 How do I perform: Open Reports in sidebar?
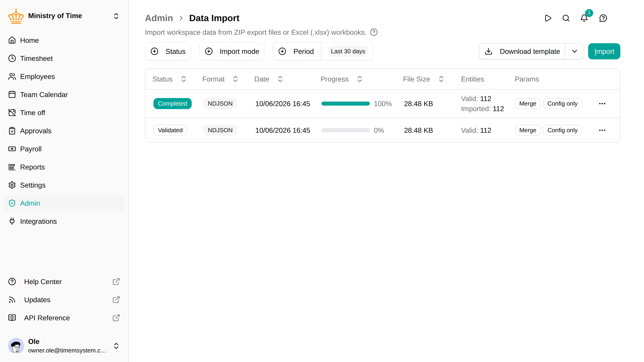point(64,167)
